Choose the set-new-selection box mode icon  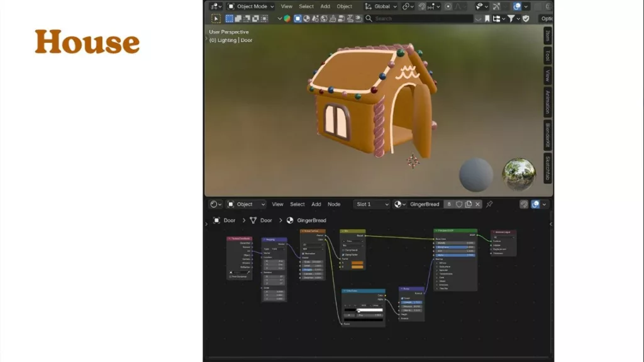point(229,18)
